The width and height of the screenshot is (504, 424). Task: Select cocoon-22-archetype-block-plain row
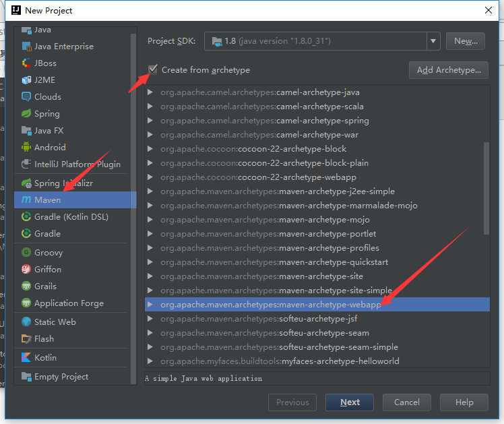coord(317,163)
